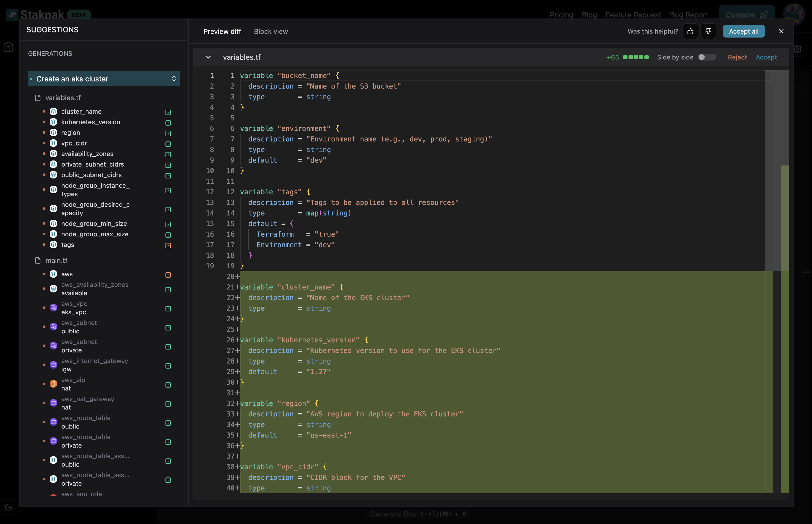Toggle the region marker box

point(168,134)
